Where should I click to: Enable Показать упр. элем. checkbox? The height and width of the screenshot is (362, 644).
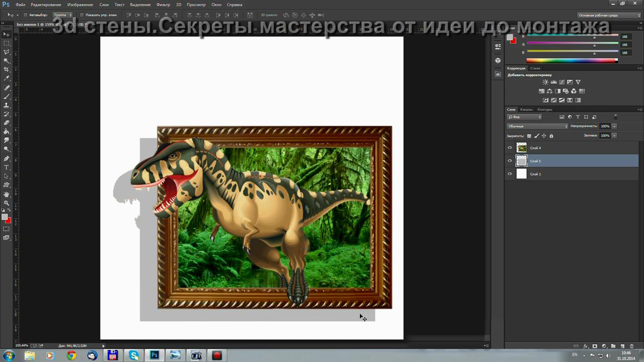pyautogui.click(x=82, y=15)
